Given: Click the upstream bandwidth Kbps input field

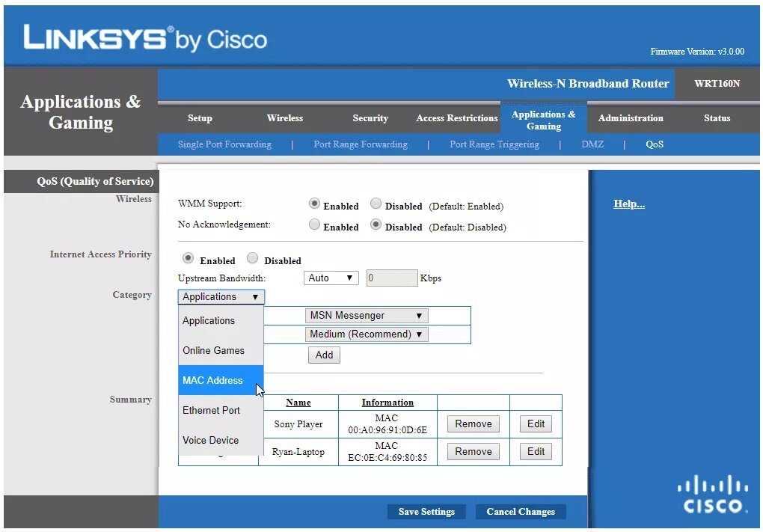Looking at the screenshot, I should point(392,278).
